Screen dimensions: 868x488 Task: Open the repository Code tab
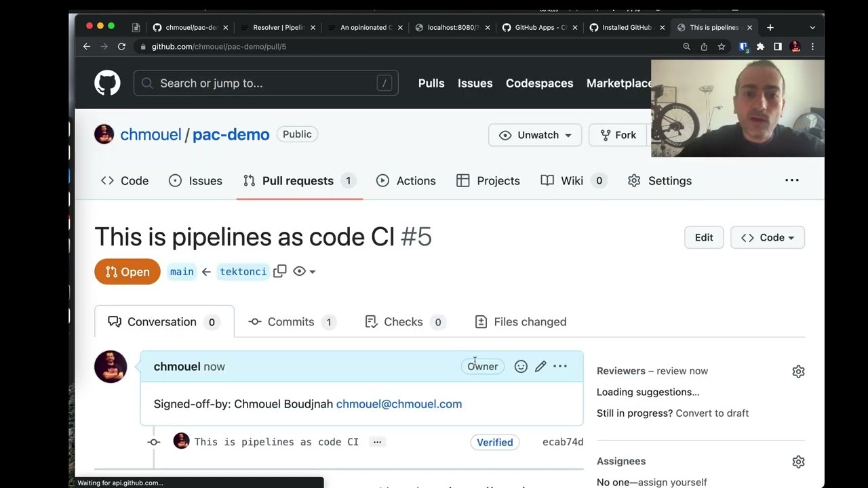click(x=125, y=181)
